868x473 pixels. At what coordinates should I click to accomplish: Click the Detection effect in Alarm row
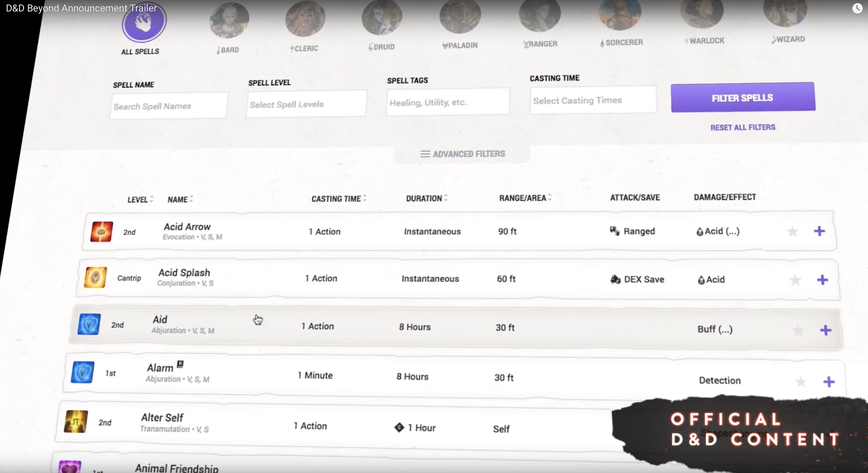pos(720,380)
